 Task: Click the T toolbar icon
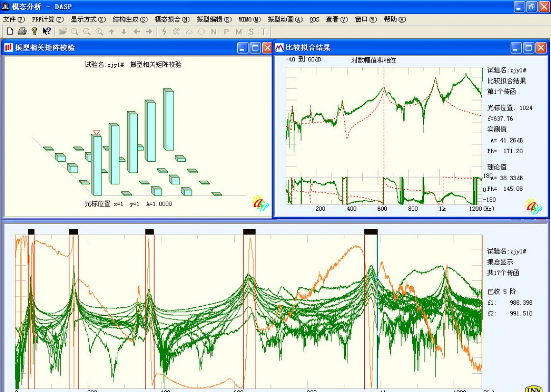[x=264, y=32]
